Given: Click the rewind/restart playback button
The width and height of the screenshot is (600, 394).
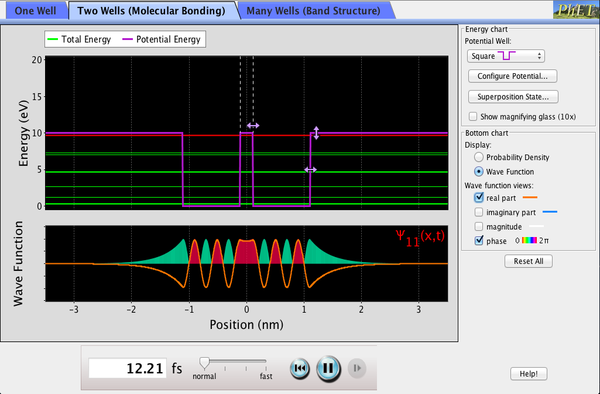Looking at the screenshot, I should pos(300,368).
